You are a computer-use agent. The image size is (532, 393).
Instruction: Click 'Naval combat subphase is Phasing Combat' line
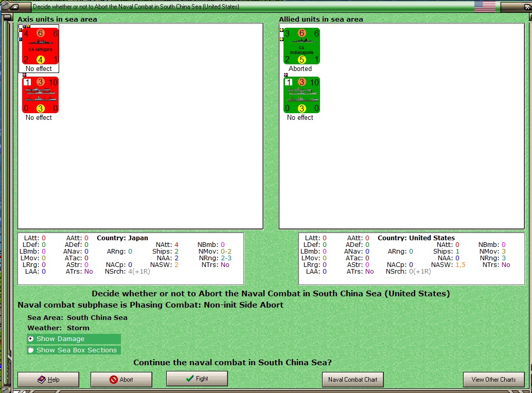pos(150,305)
